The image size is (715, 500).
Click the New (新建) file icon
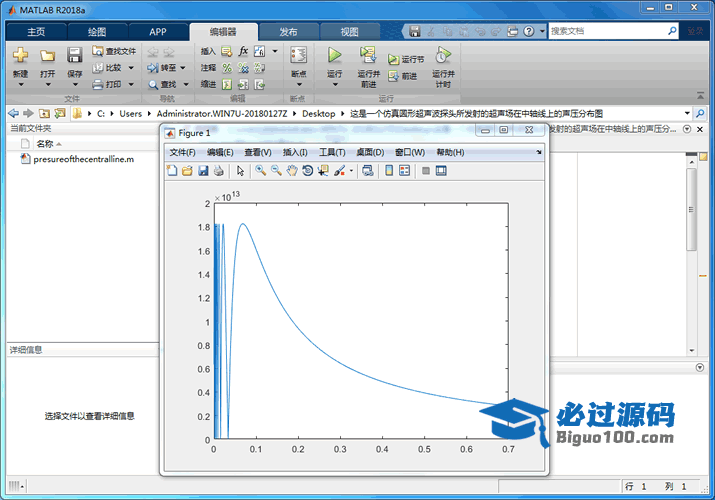pyautogui.click(x=20, y=55)
